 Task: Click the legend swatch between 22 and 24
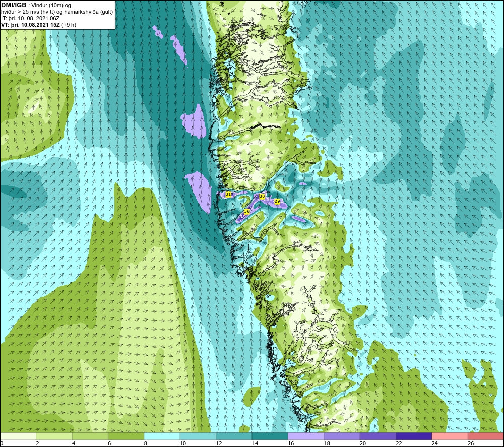click(414, 436)
